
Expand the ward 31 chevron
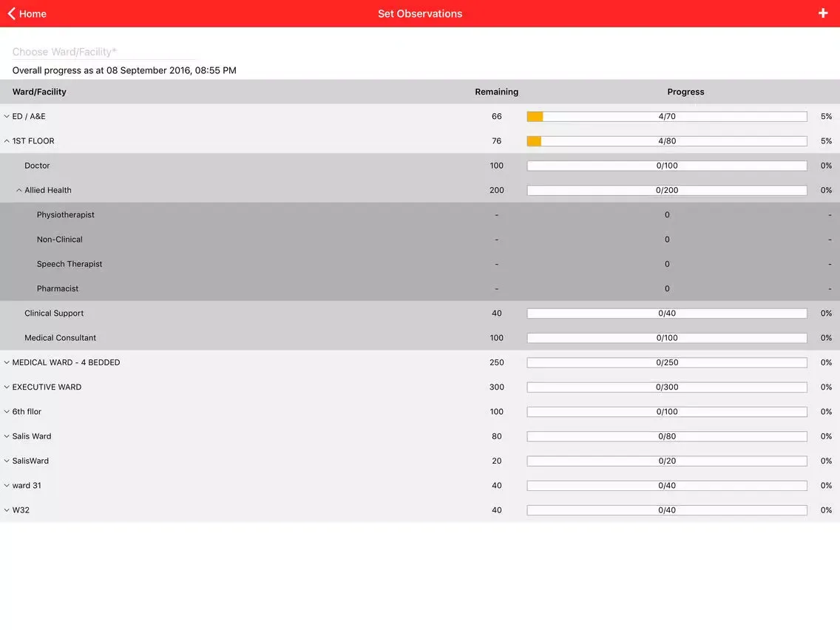pyautogui.click(x=7, y=486)
